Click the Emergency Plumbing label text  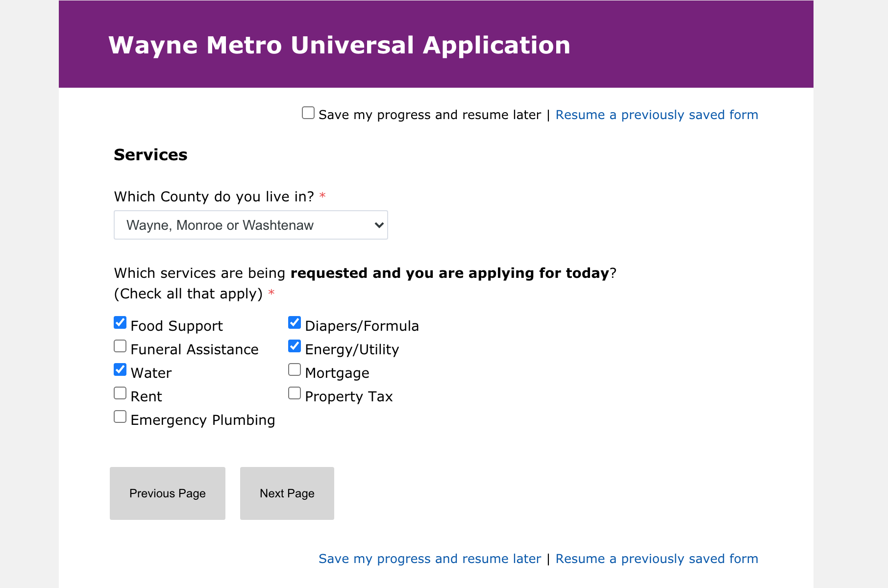203,420
